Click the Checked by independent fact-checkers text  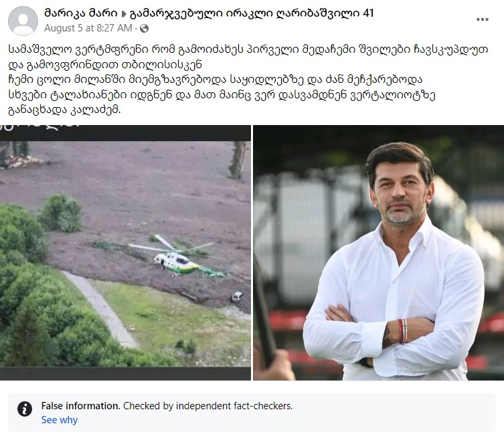tap(207, 406)
